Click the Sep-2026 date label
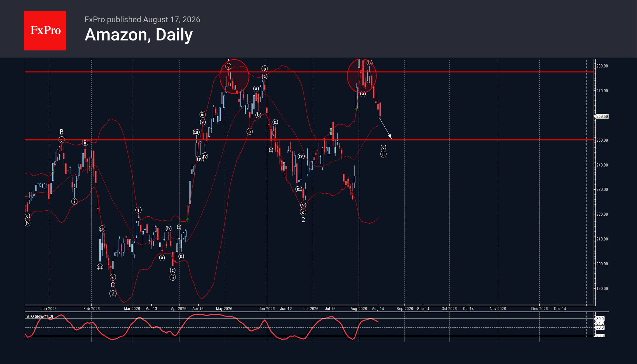This screenshot has height=364, width=637. click(x=405, y=309)
